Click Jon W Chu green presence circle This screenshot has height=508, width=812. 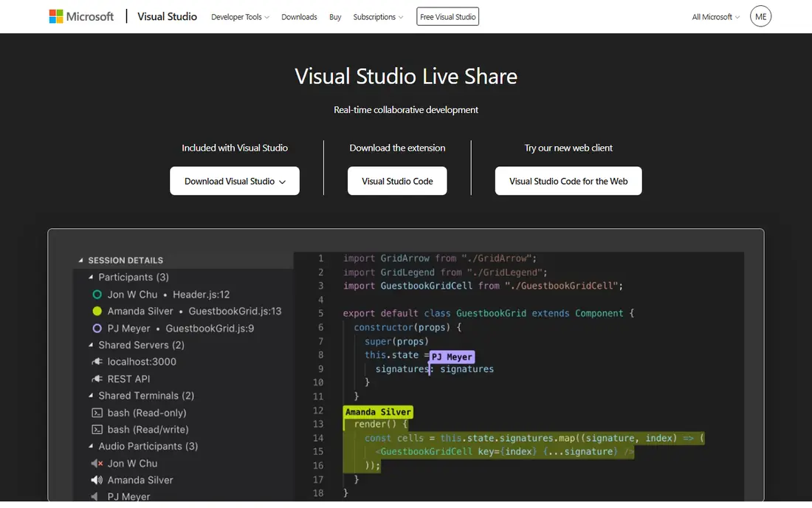[x=97, y=295]
